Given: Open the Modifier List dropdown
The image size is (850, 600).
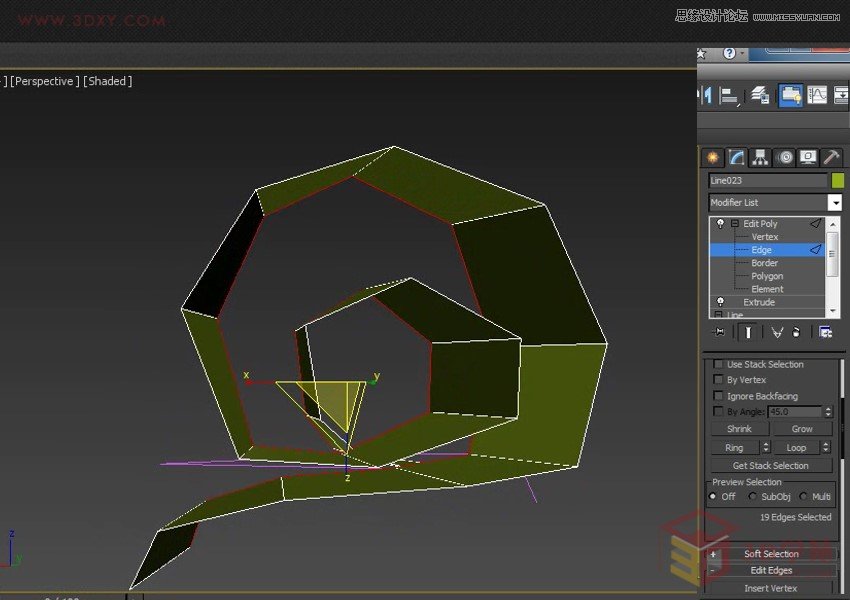Looking at the screenshot, I should click(x=836, y=202).
